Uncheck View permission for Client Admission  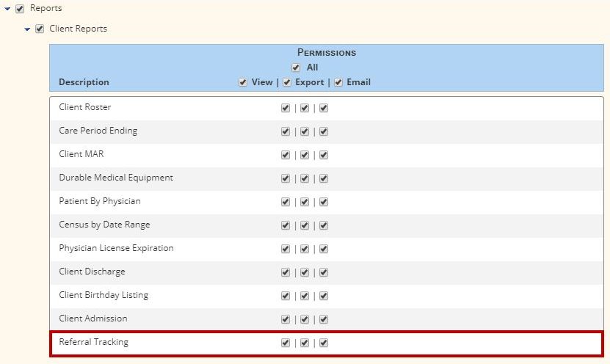[x=286, y=319]
